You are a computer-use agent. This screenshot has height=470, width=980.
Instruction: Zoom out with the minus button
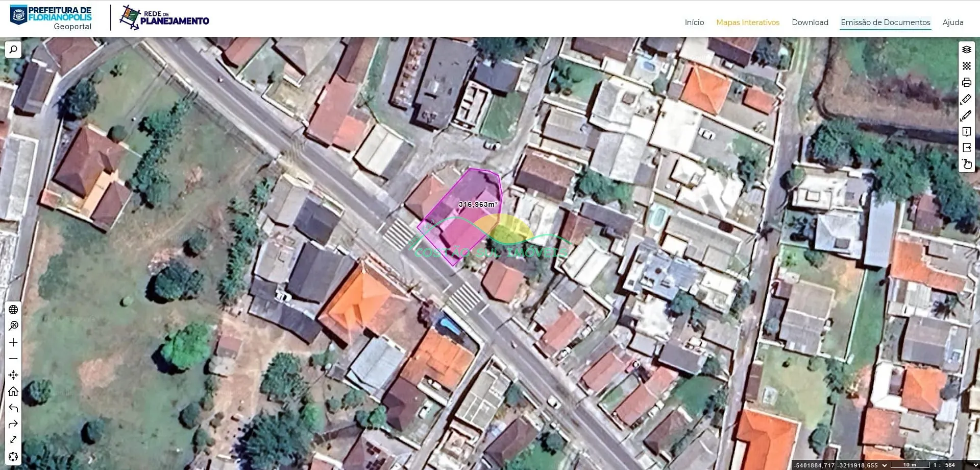coord(13,359)
